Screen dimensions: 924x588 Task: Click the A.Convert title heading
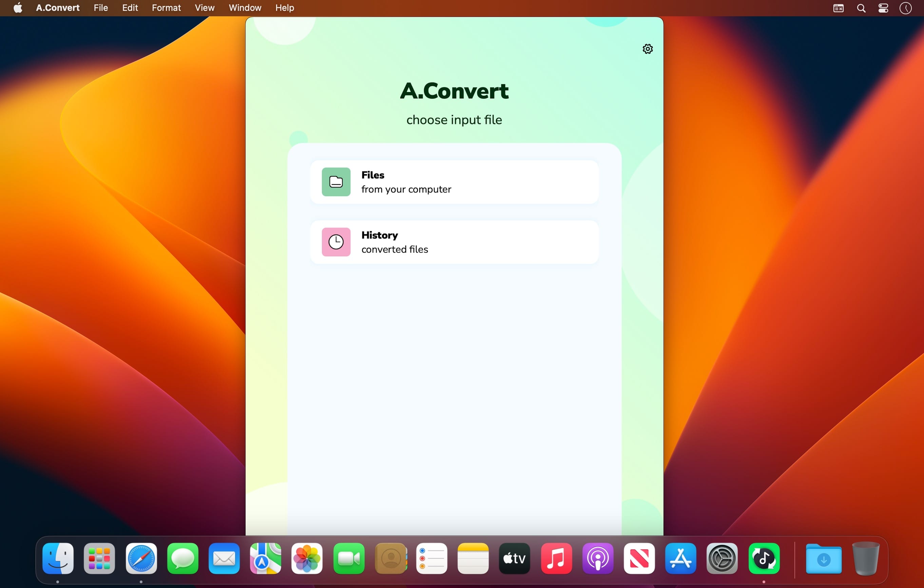coord(454,91)
